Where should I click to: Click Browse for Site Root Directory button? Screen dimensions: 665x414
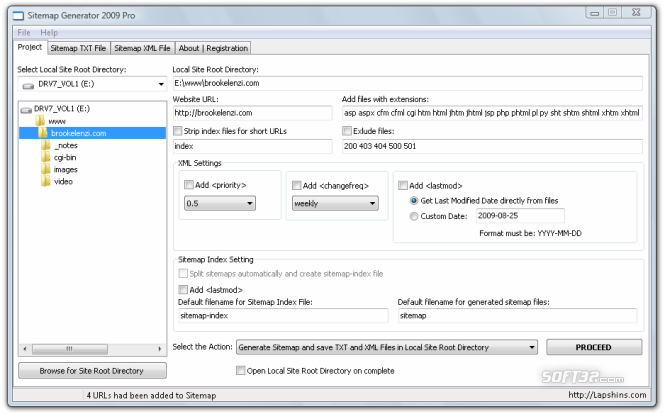click(92, 371)
